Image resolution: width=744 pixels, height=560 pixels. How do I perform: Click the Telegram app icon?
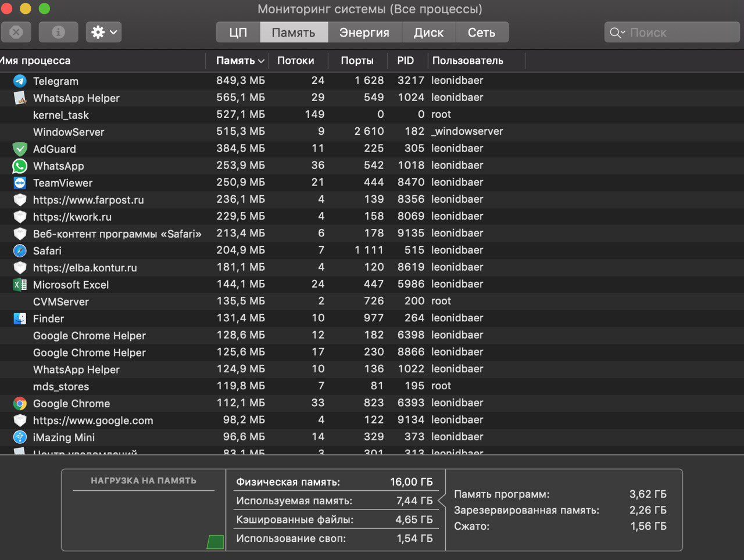[x=20, y=81]
